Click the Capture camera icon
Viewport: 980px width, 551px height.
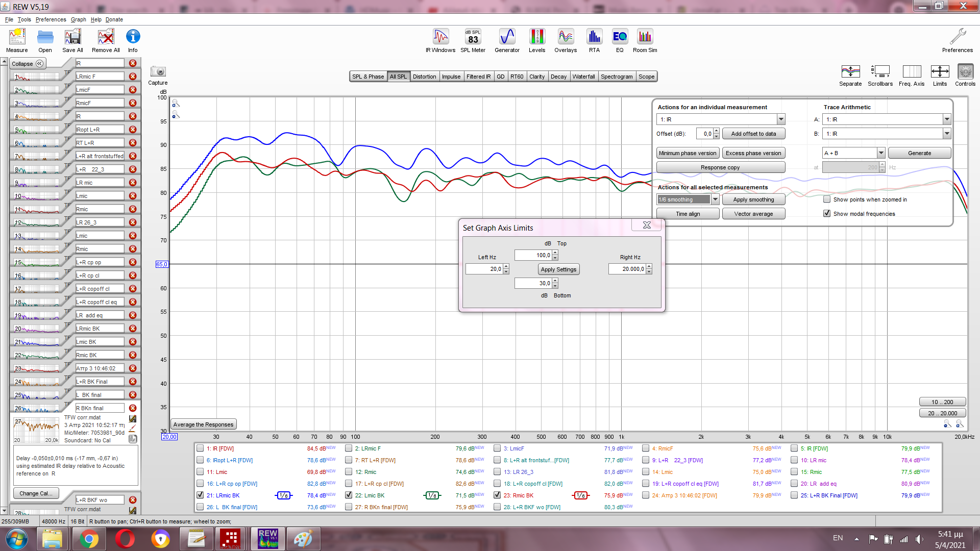(x=158, y=72)
